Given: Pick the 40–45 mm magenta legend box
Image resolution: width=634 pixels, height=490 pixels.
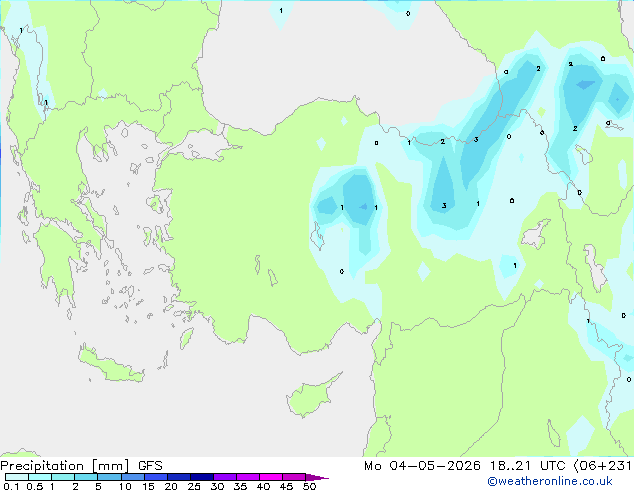Looking at the screenshot, I should tap(271, 477).
